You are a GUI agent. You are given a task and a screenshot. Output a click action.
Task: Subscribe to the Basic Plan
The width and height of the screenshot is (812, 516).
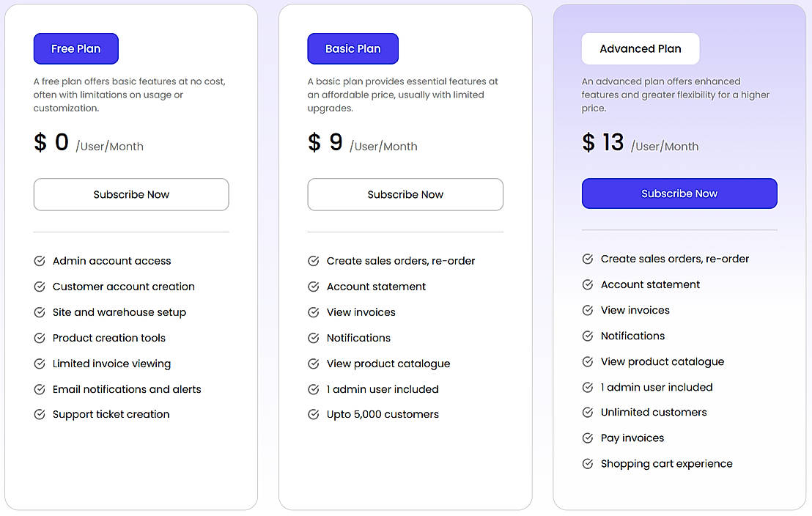(405, 195)
